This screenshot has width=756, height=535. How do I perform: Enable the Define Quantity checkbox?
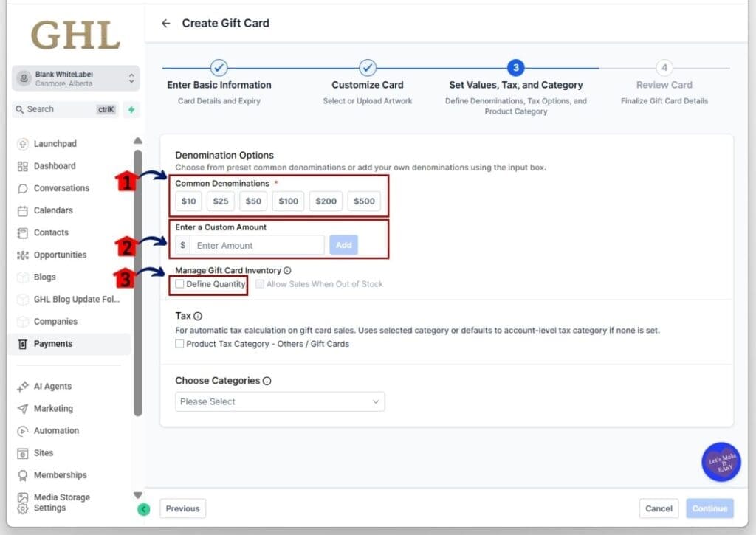[180, 284]
